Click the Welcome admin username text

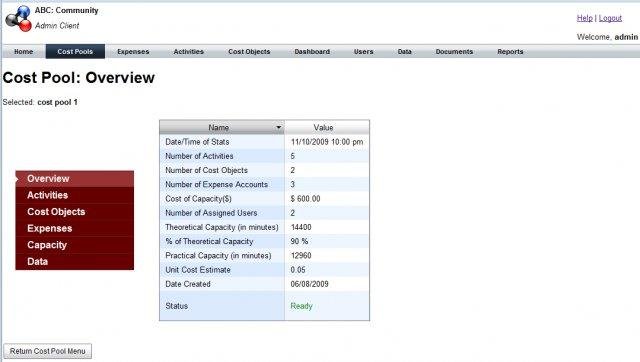tap(626, 37)
